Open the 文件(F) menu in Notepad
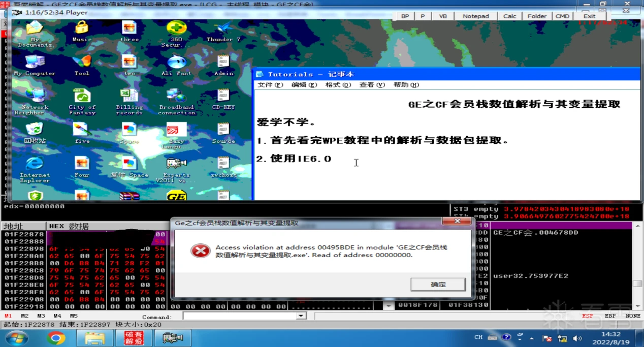Image resolution: width=644 pixels, height=347 pixels. (x=270, y=85)
